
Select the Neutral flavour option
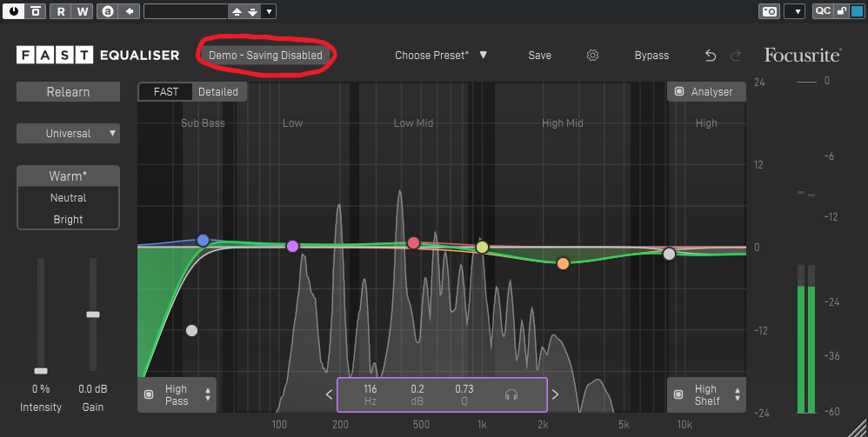[68, 197]
